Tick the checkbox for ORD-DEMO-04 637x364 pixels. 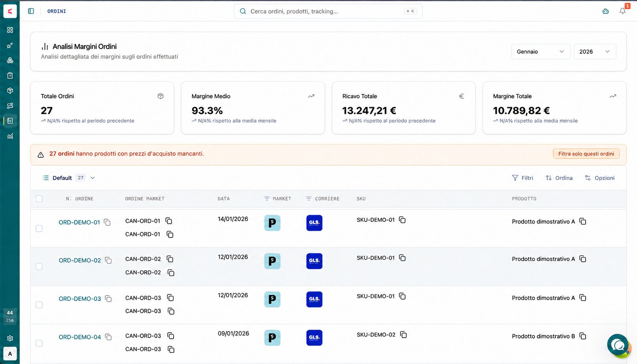(x=39, y=343)
